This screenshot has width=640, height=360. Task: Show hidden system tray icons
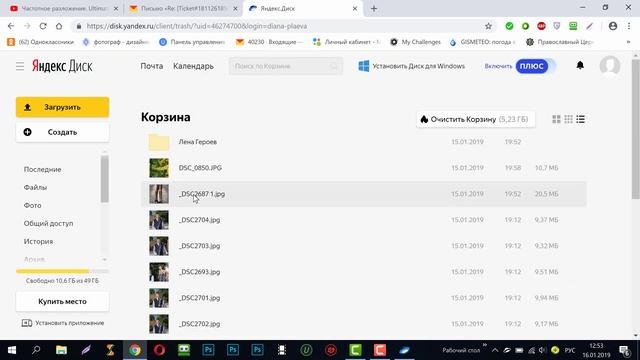(495, 350)
